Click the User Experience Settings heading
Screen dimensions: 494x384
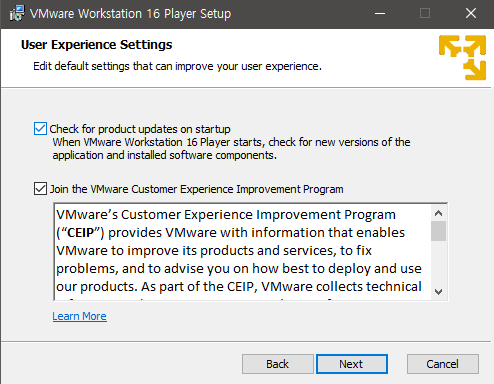97,45
